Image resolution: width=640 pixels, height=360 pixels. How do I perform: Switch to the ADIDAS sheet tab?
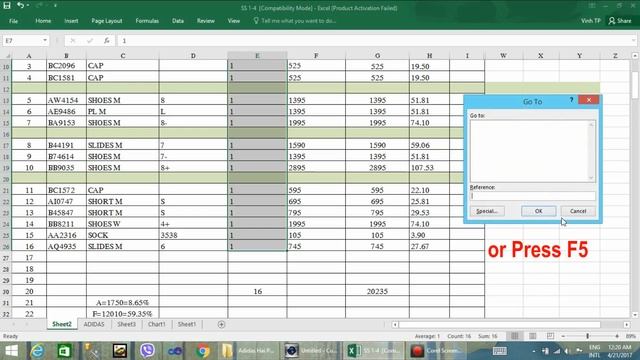click(94, 324)
